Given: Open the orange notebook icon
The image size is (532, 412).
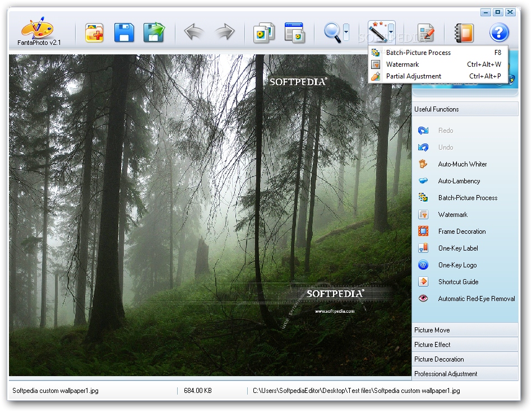Looking at the screenshot, I should click(x=464, y=33).
